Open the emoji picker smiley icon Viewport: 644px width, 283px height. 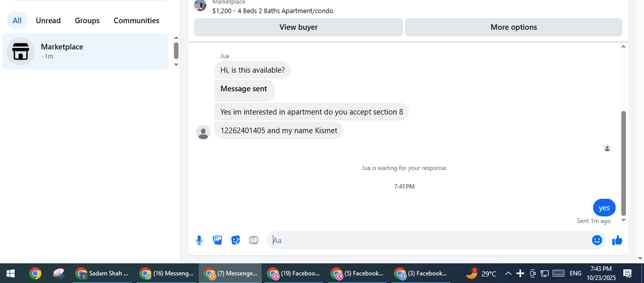pos(597,240)
